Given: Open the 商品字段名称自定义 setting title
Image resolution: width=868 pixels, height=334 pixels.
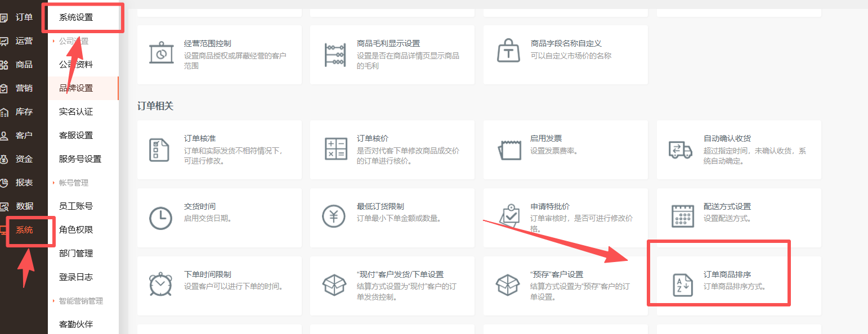Looking at the screenshot, I should (x=566, y=43).
